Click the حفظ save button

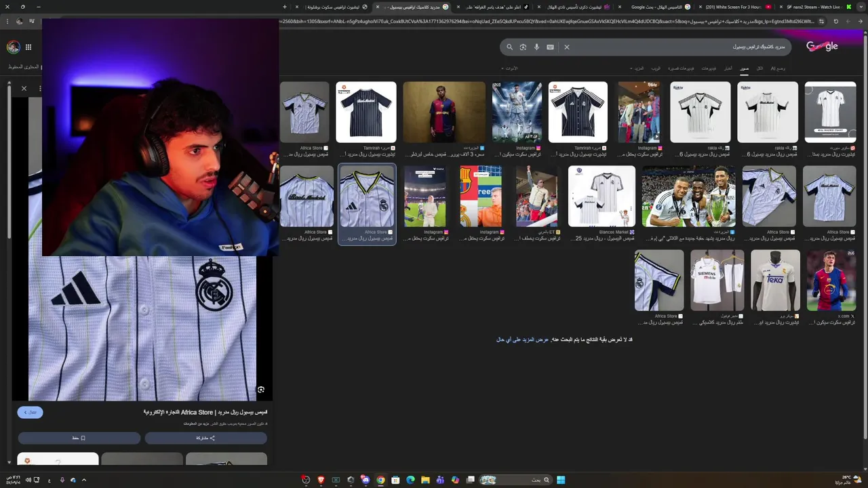pos(79,438)
